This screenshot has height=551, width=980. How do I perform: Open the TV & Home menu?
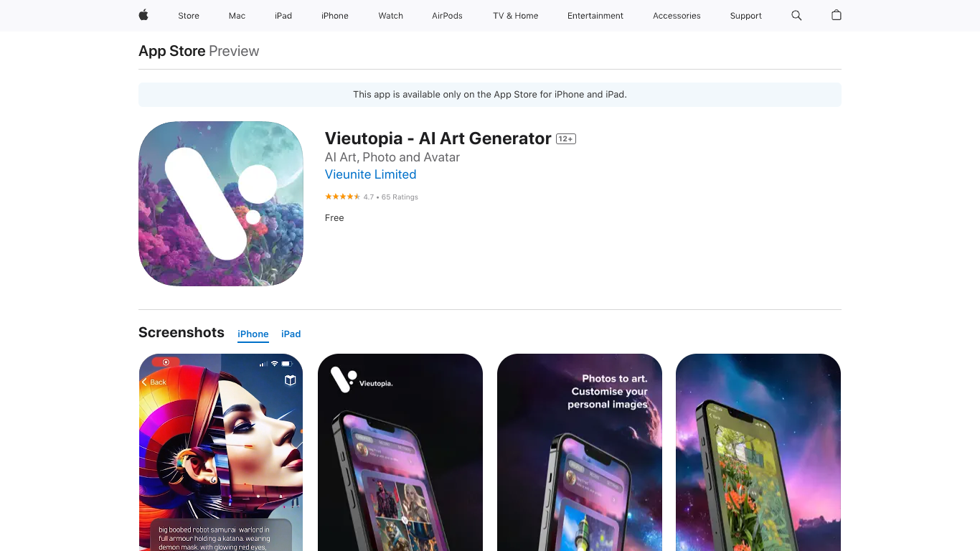[515, 16]
